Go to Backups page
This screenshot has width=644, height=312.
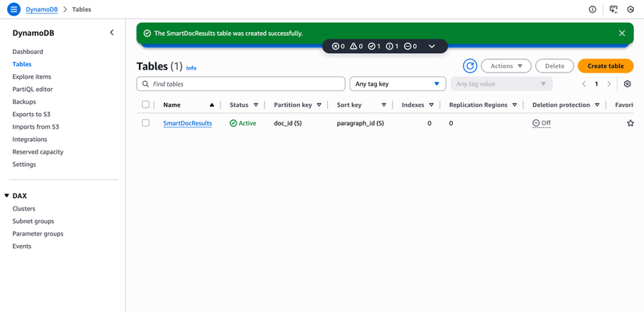[x=24, y=102]
